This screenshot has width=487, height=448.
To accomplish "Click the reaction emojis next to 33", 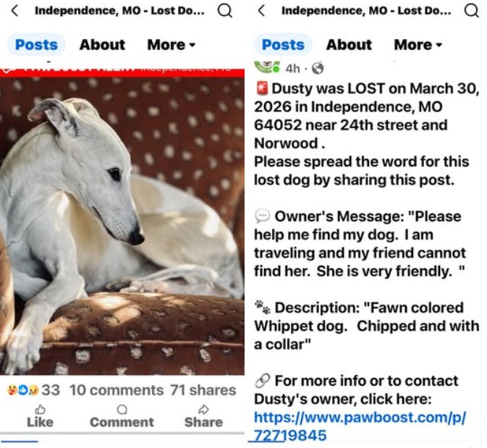I will coord(22,390).
